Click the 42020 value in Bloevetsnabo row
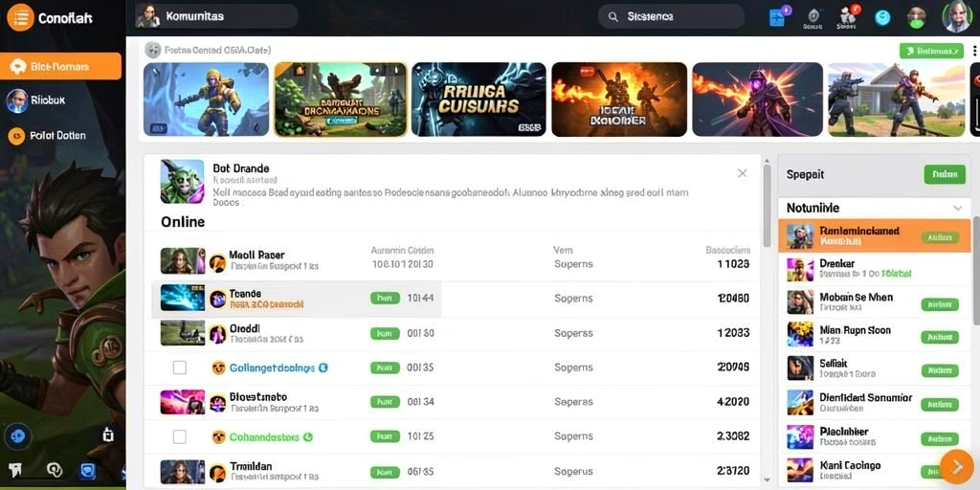 733,402
